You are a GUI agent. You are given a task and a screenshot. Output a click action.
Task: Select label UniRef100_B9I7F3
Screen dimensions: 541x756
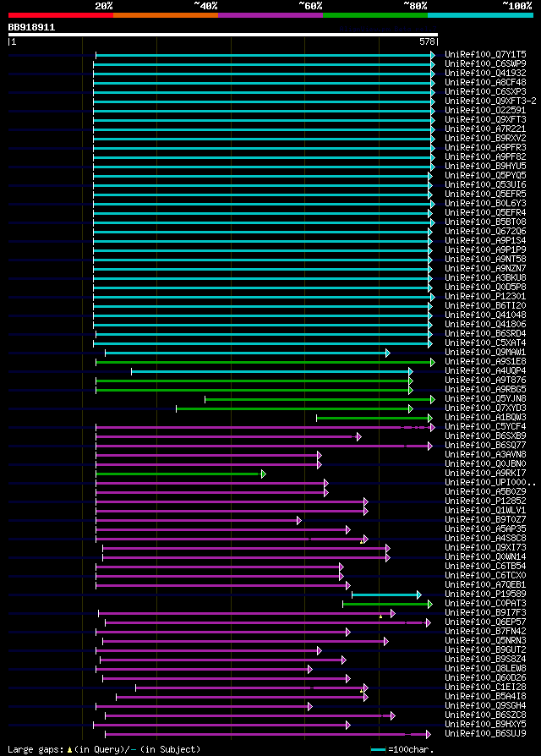(x=485, y=613)
